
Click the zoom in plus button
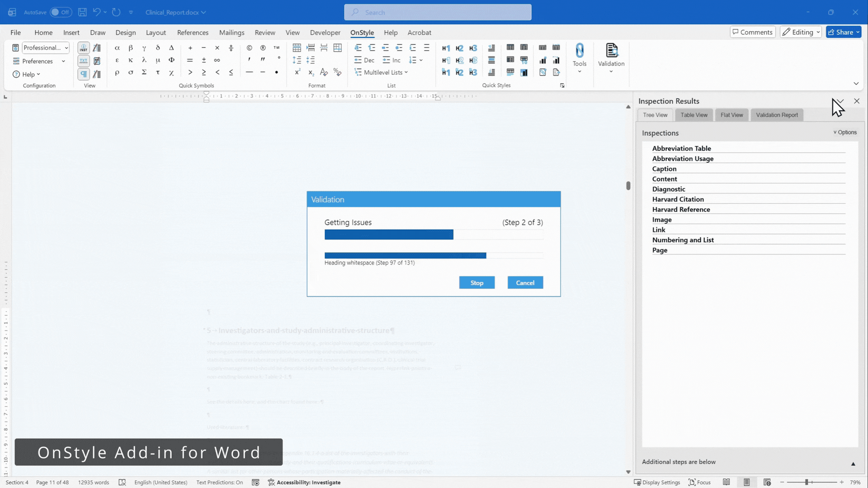coord(842,483)
